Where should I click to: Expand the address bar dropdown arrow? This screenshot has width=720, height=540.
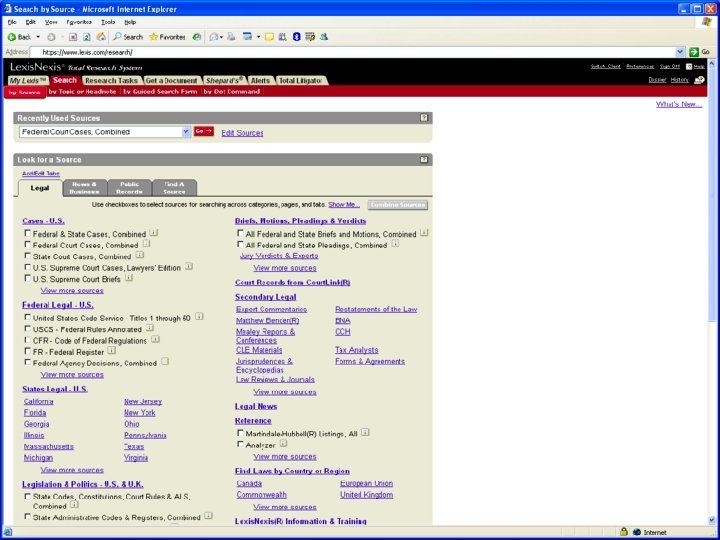coord(680,52)
